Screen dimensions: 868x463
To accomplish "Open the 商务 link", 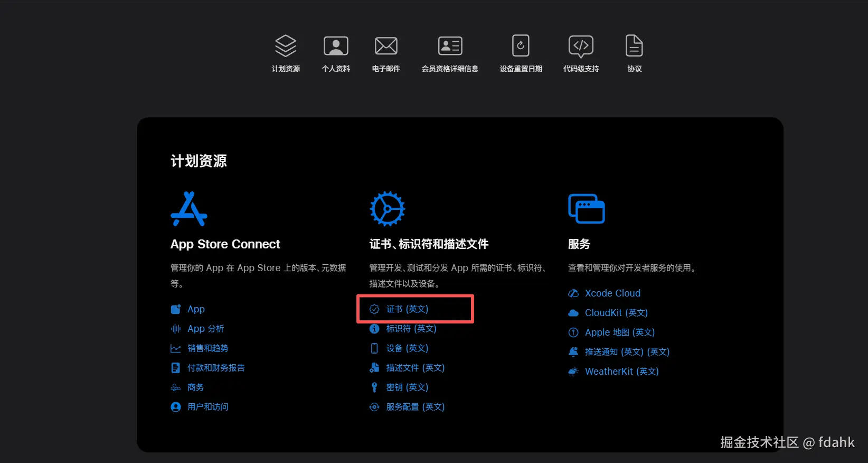I will point(195,387).
